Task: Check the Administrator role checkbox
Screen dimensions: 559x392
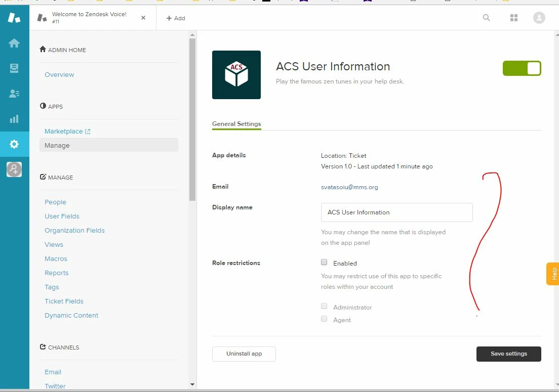Action: point(324,306)
